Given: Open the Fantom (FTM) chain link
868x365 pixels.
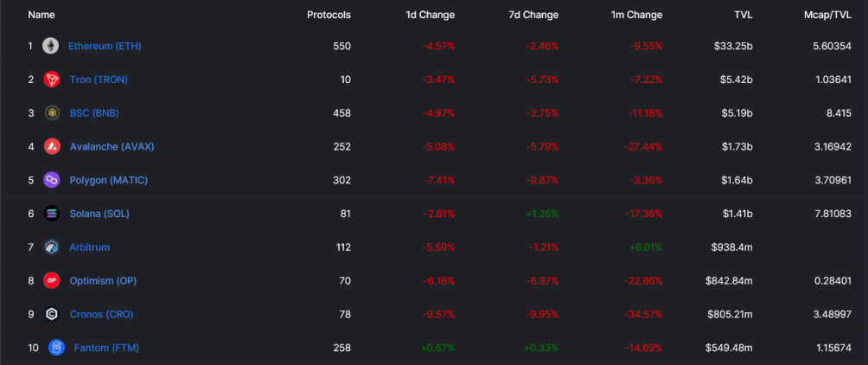Looking at the screenshot, I should [106, 348].
